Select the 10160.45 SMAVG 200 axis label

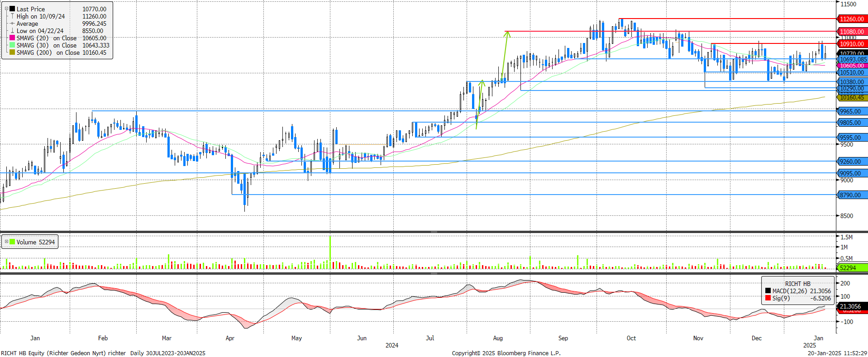click(x=852, y=97)
